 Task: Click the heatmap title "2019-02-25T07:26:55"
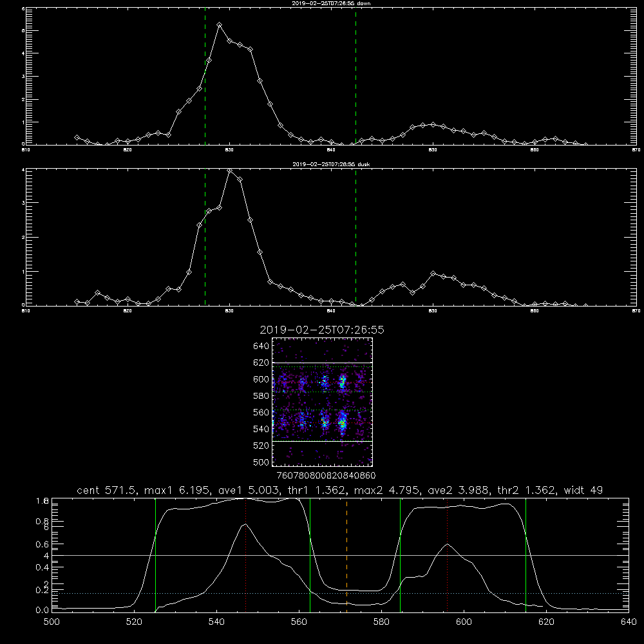point(322,330)
